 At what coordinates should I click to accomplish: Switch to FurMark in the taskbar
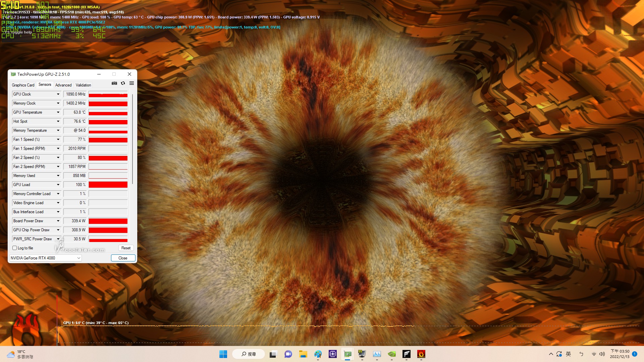click(421, 354)
